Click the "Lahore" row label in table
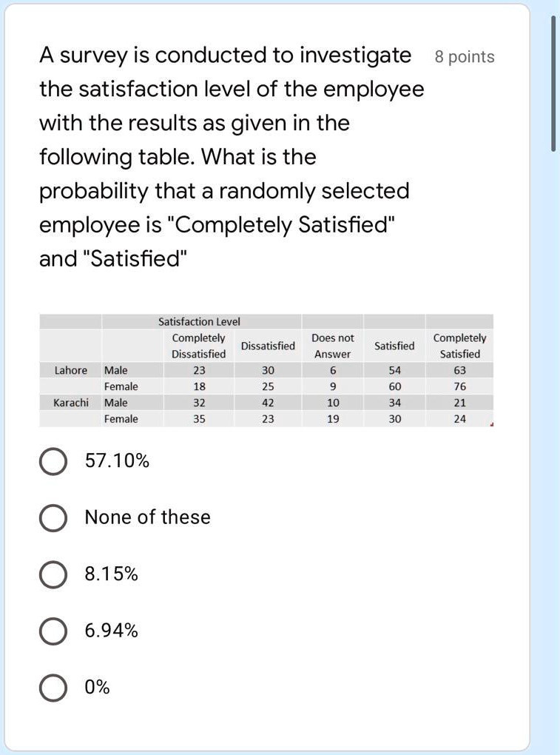 click(71, 370)
